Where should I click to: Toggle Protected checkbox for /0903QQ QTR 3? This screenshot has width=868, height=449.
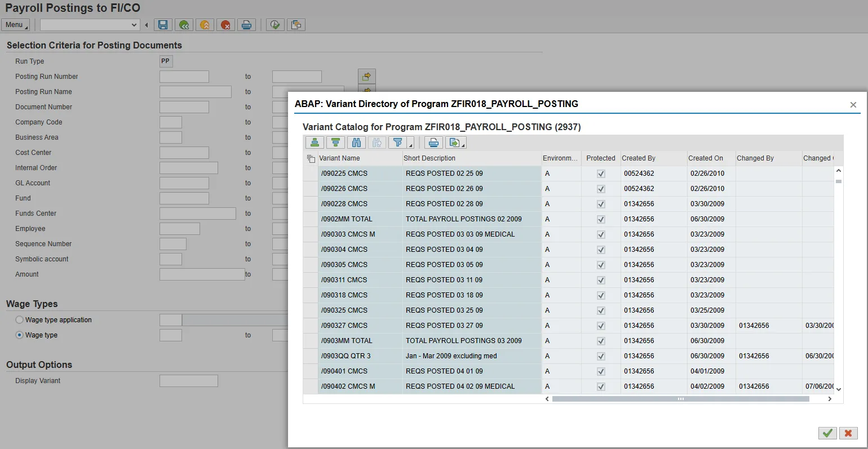[601, 356]
